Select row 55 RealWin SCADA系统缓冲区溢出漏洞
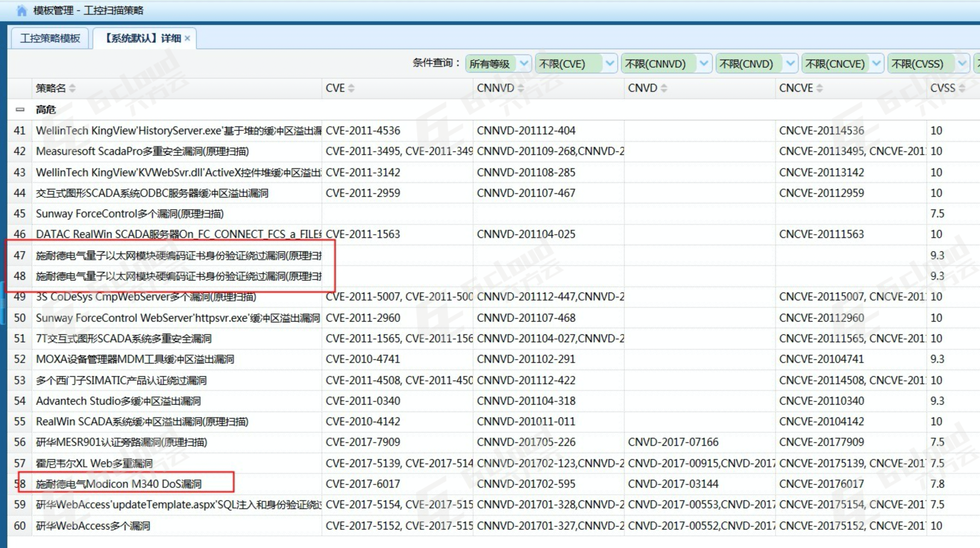 (x=493, y=422)
